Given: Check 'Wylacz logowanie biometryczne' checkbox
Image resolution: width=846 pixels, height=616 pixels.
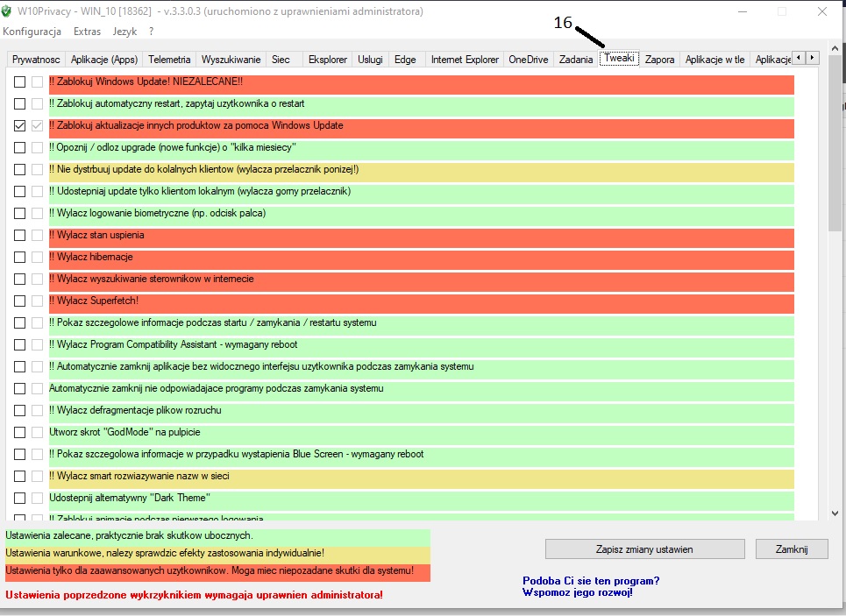Looking at the screenshot, I should [19, 213].
